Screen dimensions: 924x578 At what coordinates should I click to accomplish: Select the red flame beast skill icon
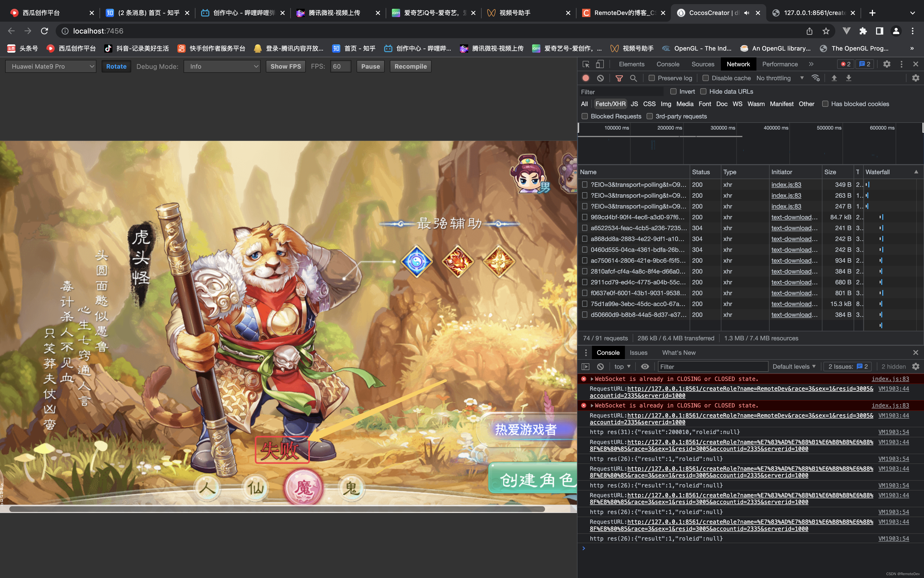[x=458, y=262]
